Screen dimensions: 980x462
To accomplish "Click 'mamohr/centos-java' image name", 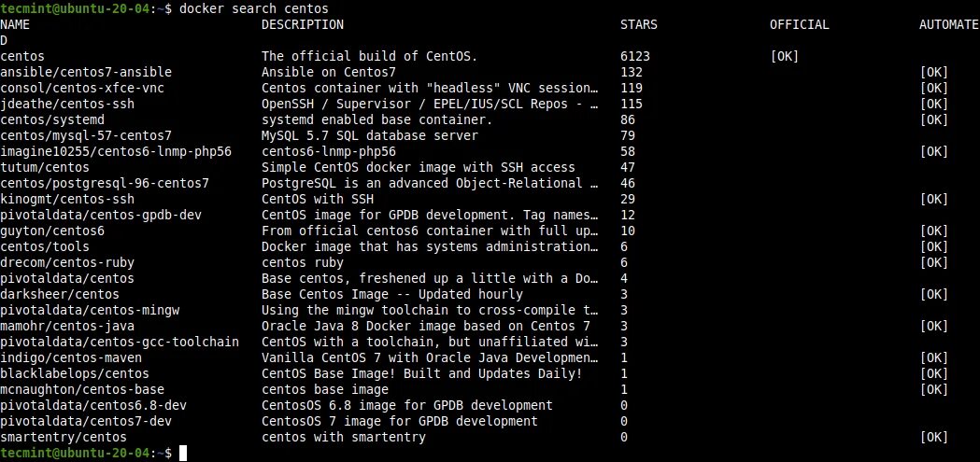I will [x=67, y=326].
